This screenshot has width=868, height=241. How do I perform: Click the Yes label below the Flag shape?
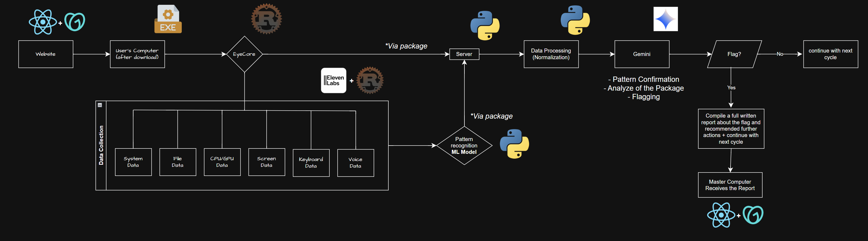tap(731, 87)
